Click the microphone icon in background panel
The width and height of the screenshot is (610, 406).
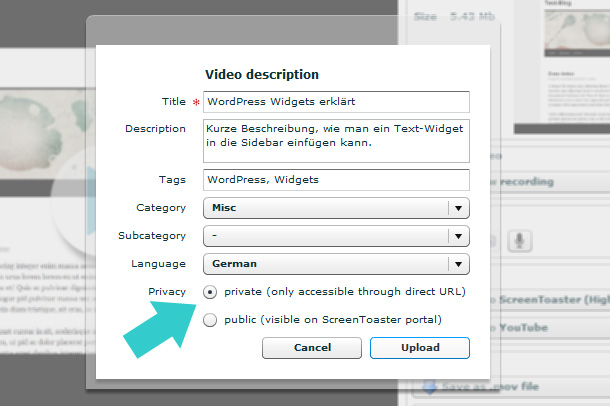tap(519, 241)
